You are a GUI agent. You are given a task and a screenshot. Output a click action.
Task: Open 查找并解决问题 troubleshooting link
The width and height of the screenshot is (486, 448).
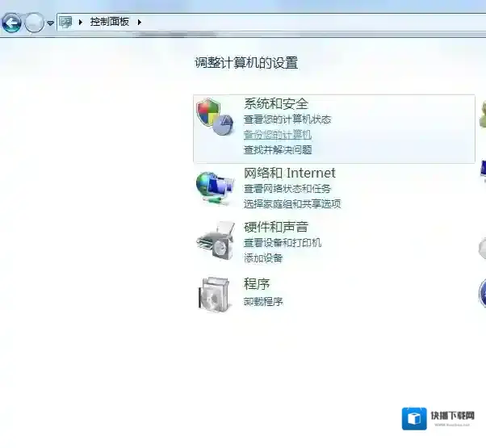pyautogui.click(x=277, y=150)
